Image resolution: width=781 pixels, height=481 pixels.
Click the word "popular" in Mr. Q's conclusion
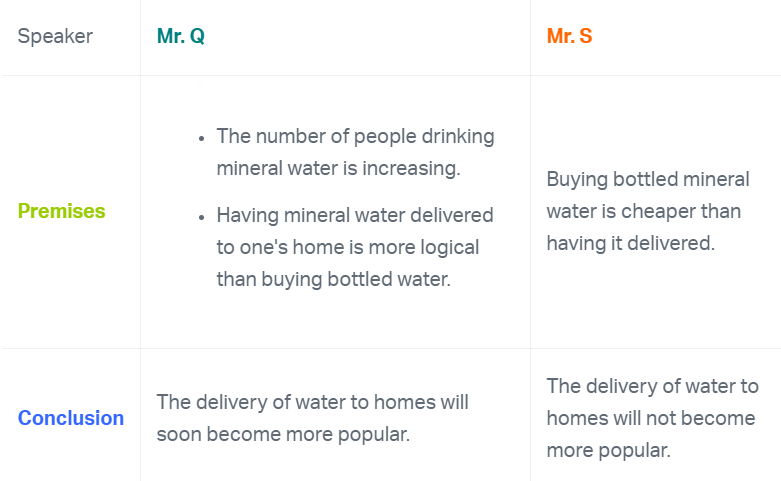377,435
